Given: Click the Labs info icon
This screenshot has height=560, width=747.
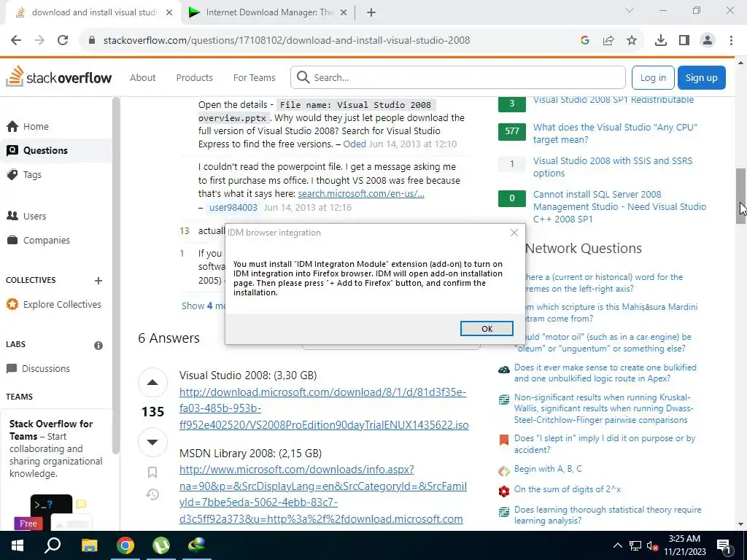Looking at the screenshot, I should (98, 345).
